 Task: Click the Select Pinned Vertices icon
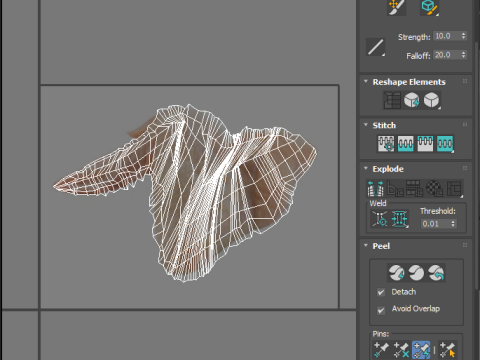tap(448, 350)
